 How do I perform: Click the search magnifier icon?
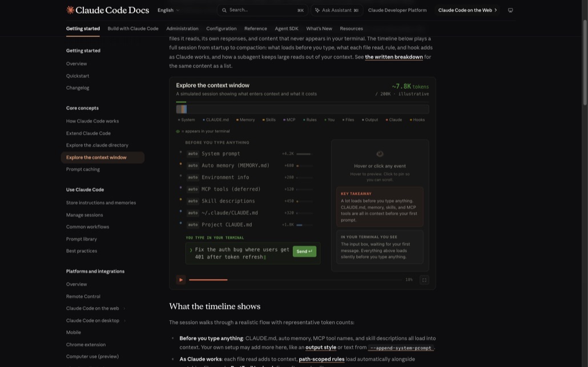(x=224, y=10)
